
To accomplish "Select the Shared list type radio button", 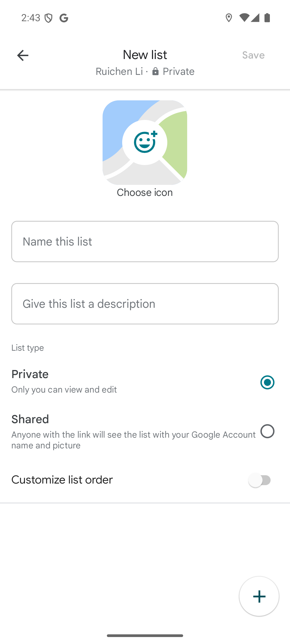I will pos(267,431).
